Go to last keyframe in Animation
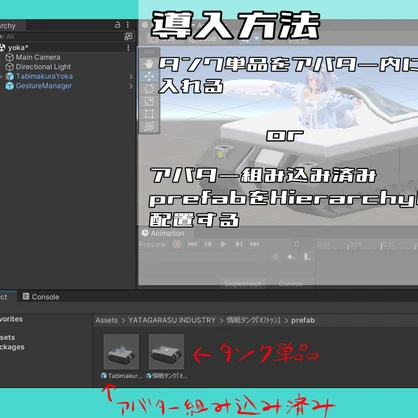The image size is (418, 418). (254, 244)
